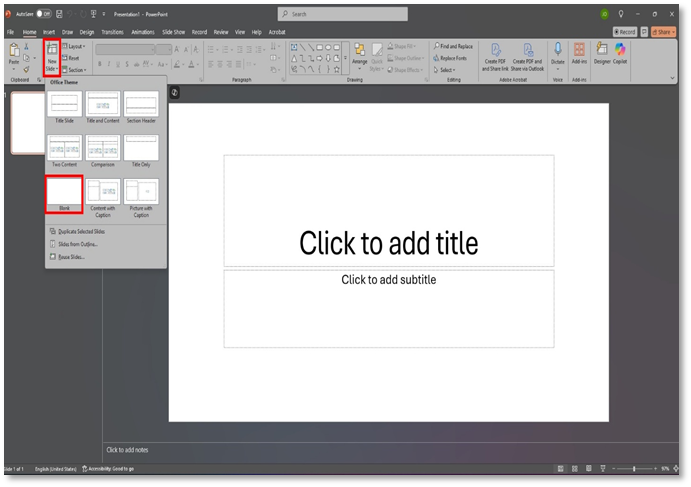Choose Duplicate Selected Slides menu entry
Screen dimensions: 691x487
81,231
